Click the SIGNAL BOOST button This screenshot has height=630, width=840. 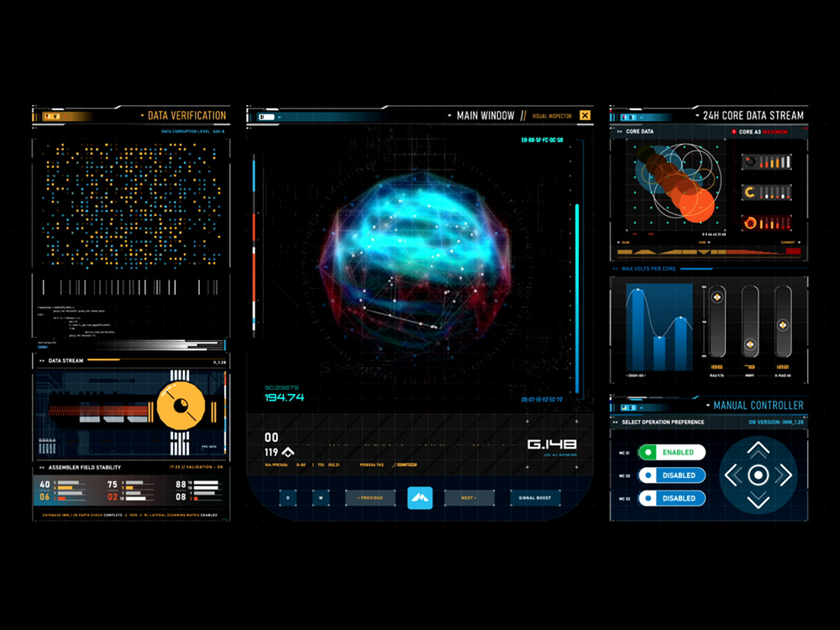(x=535, y=497)
